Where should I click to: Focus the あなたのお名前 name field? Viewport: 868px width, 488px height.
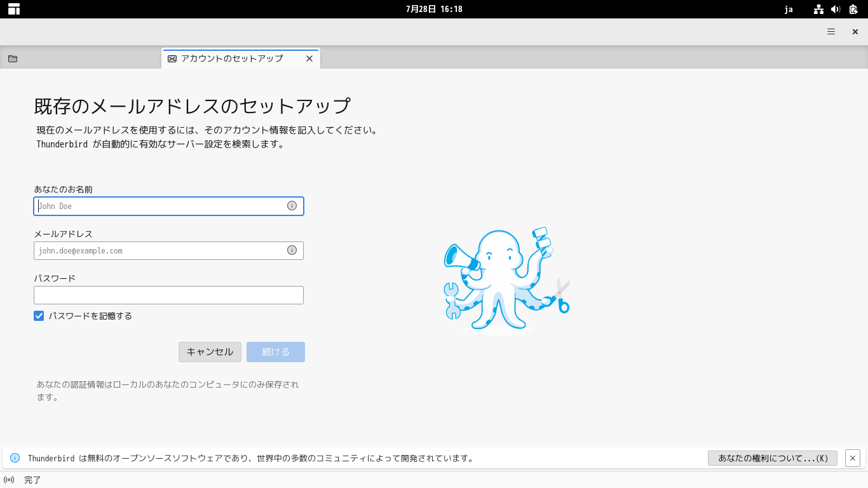pyautogui.click(x=168, y=206)
